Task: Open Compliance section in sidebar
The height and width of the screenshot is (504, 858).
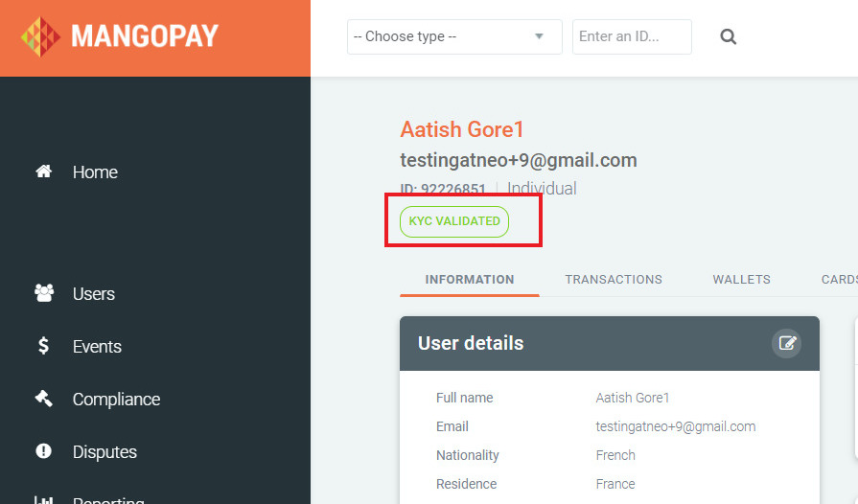Action: 116,400
